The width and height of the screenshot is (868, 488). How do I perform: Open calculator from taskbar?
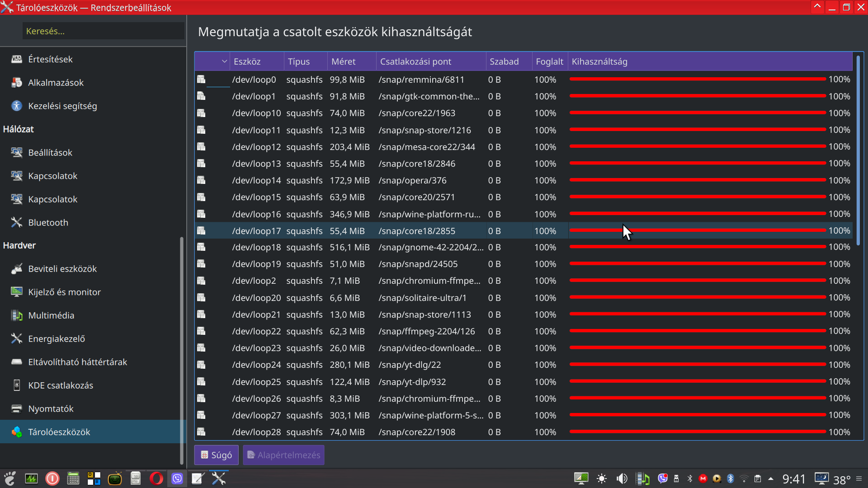click(x=73, y=479)
